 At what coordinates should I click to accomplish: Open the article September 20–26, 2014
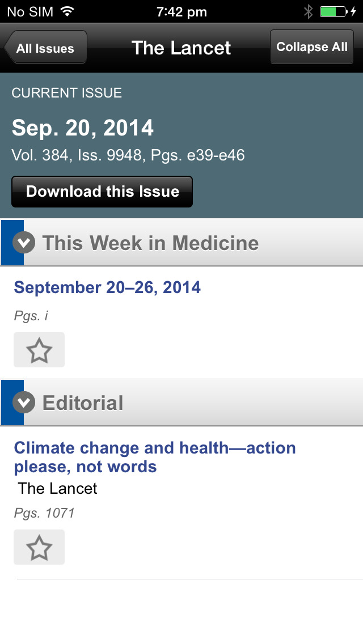click(x=108, y=287)
